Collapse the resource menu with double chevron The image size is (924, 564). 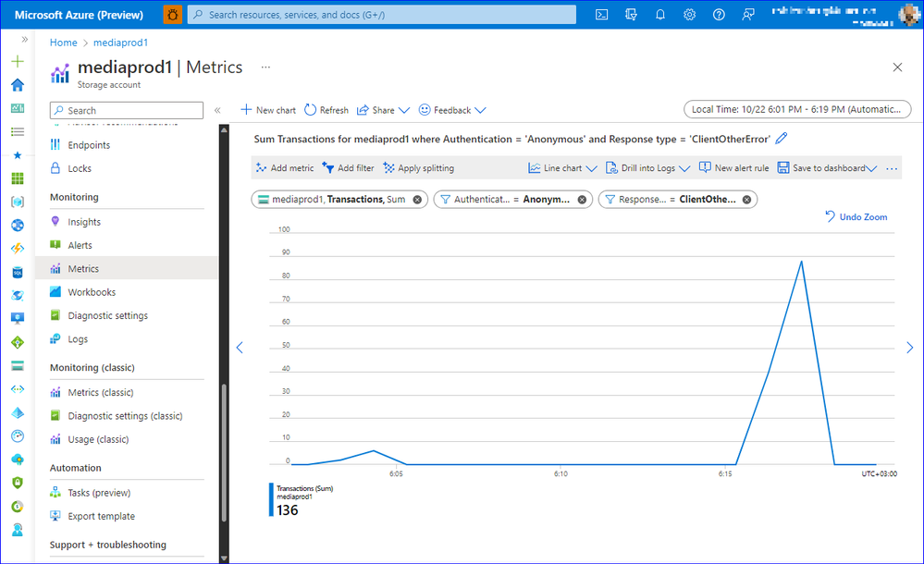(x=217, y=110)
